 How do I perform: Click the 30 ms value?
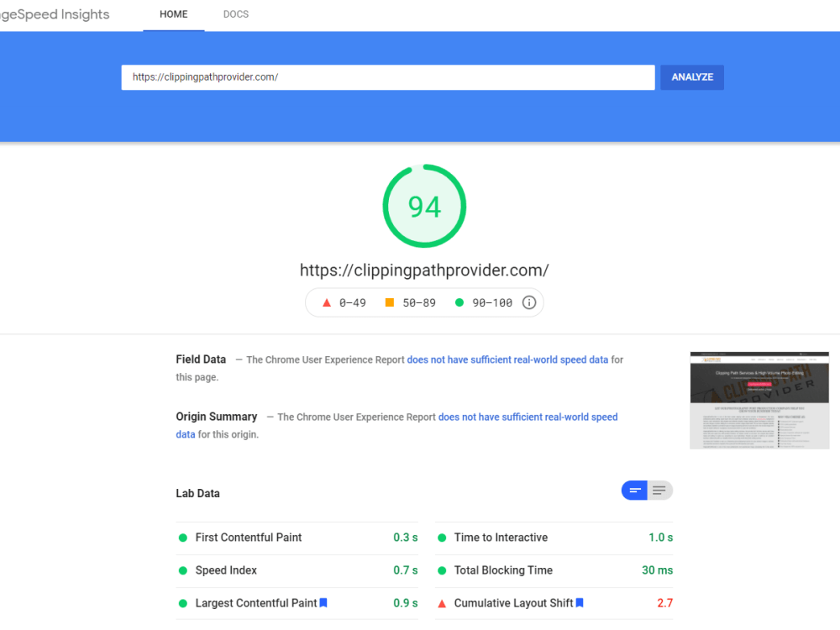[x=658, y=570]
